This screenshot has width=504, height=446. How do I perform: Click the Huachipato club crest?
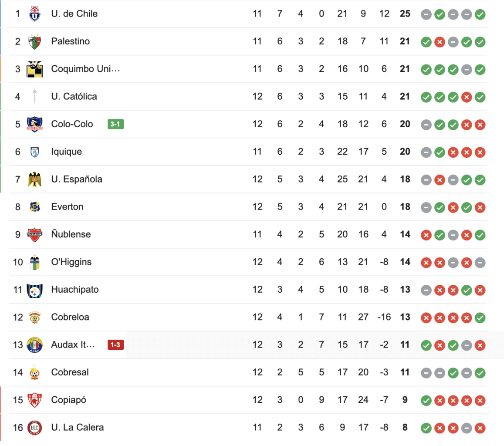point(34,290)
